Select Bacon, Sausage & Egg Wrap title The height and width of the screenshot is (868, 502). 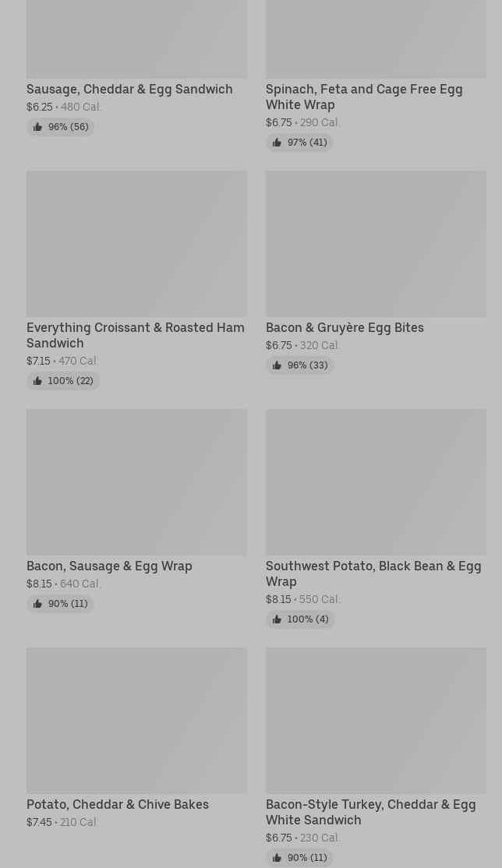pyautogui.click(x=109, y=566)
